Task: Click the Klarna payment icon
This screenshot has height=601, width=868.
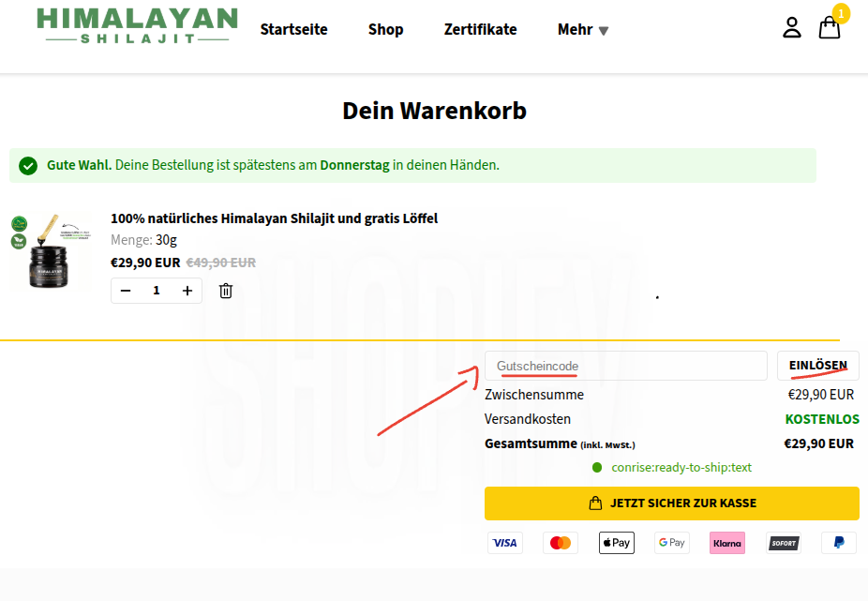Action: 726,543
